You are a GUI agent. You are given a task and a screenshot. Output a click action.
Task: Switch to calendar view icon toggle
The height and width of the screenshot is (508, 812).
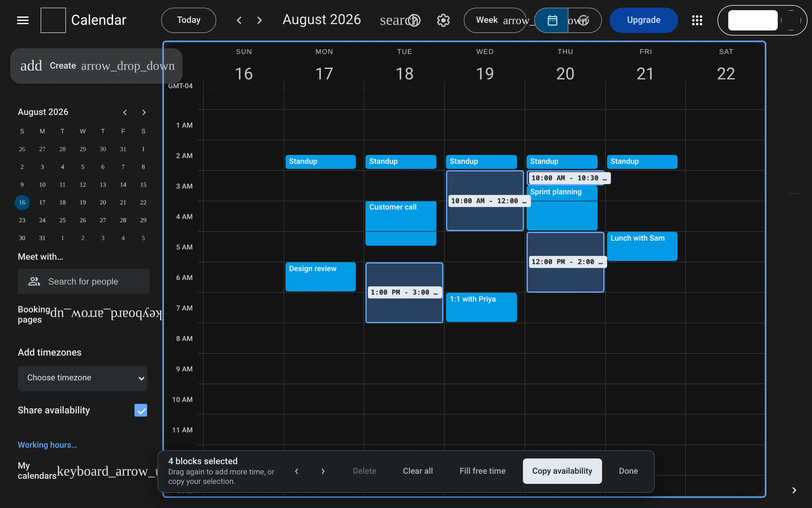[x=552, y=20]
